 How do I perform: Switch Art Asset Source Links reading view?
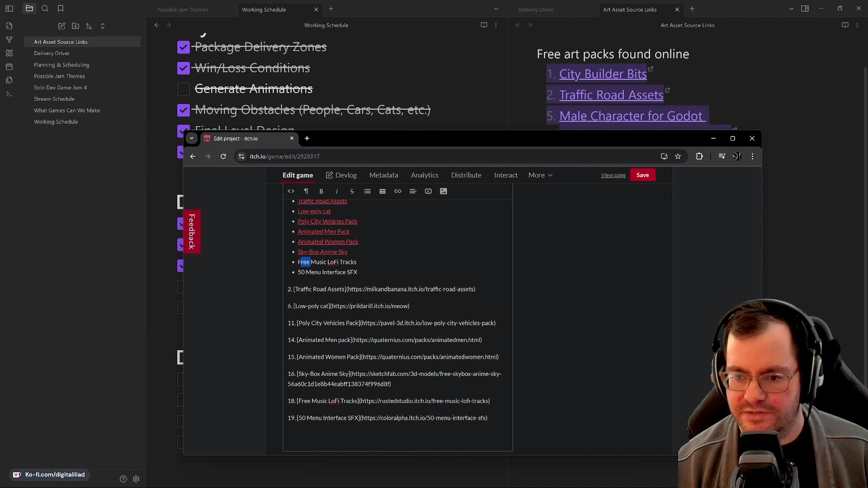pos(845,25)
